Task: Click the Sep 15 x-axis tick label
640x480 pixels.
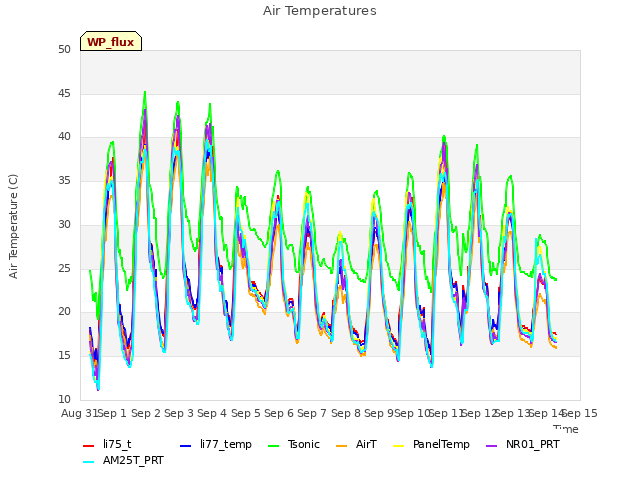Action: pyautogui.click(x=580, y=413)
